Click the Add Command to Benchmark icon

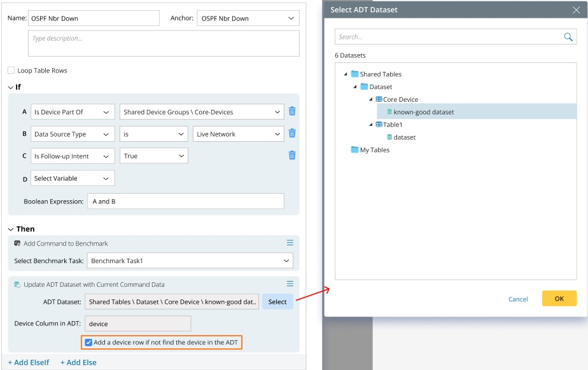[17, 243]
